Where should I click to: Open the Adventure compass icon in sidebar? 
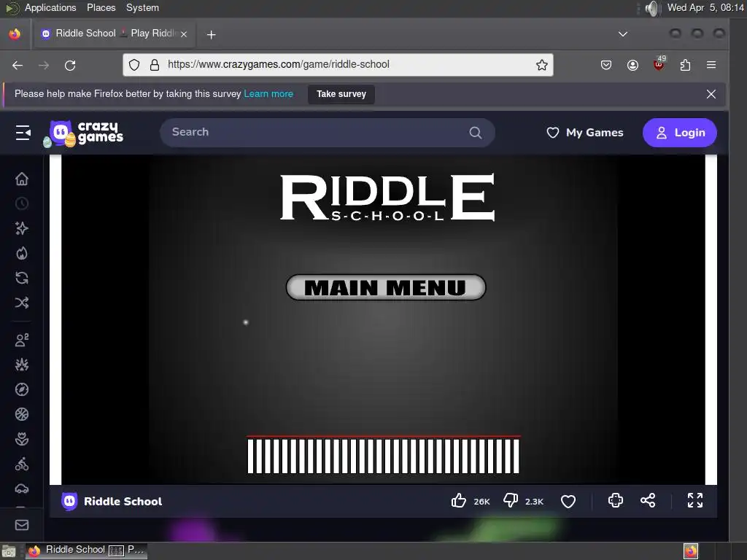click(22, 389)
